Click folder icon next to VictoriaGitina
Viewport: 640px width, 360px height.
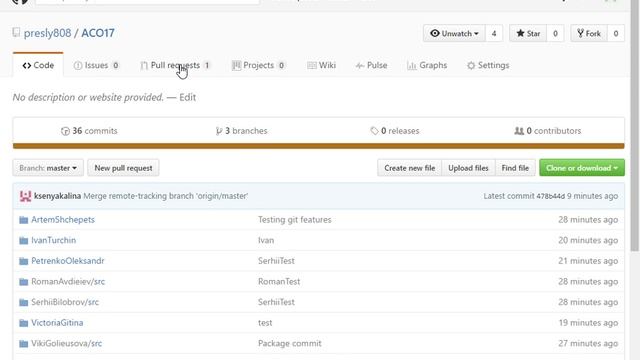[x=24, y=323]
